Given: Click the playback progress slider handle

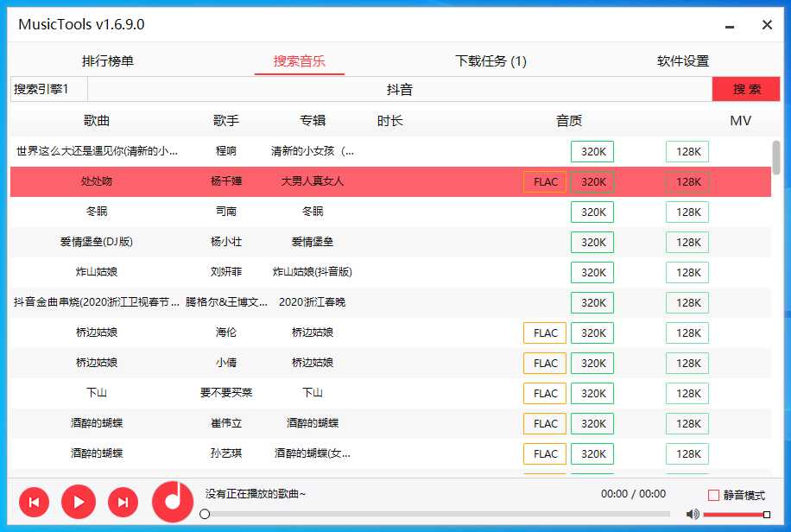Looking at the screenshot, I should point(205,515).
